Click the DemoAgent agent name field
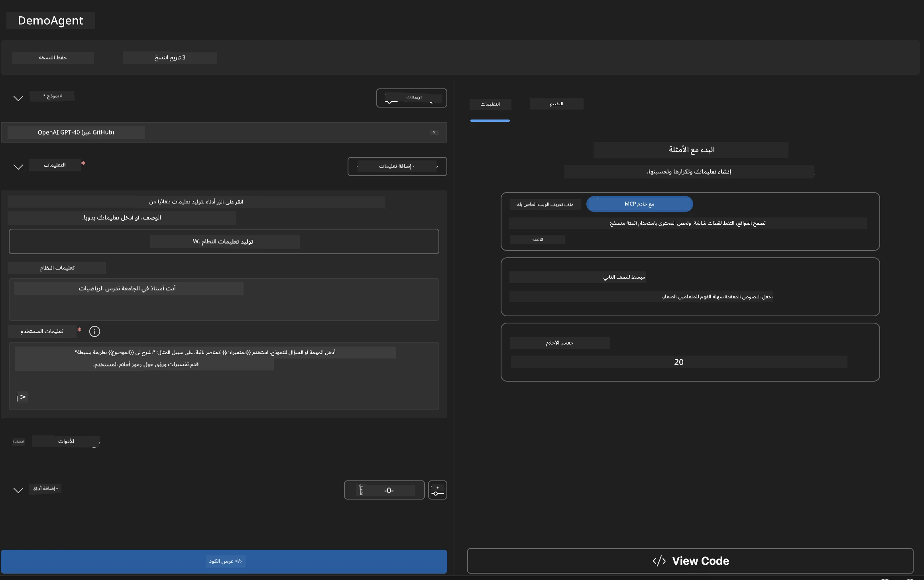 51,20
